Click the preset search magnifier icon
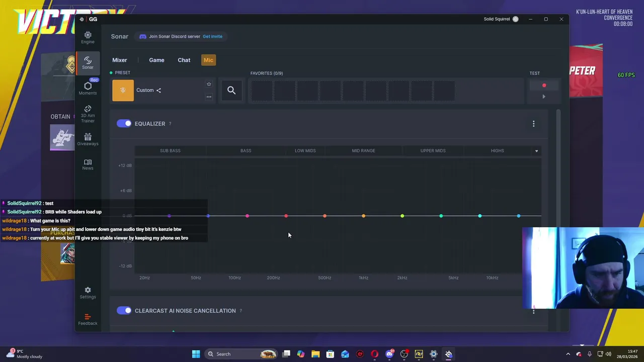 231,90
